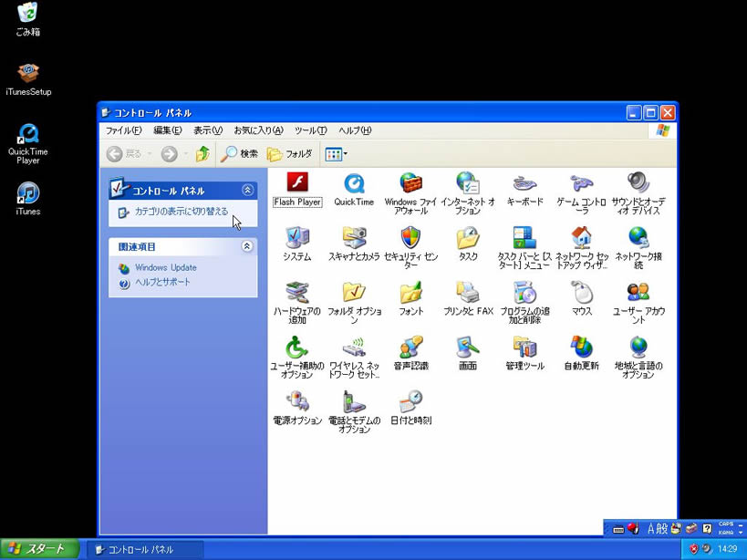Screen dimensions: 747x560
Task: Open the システム icon
Action: coord(297,244)
